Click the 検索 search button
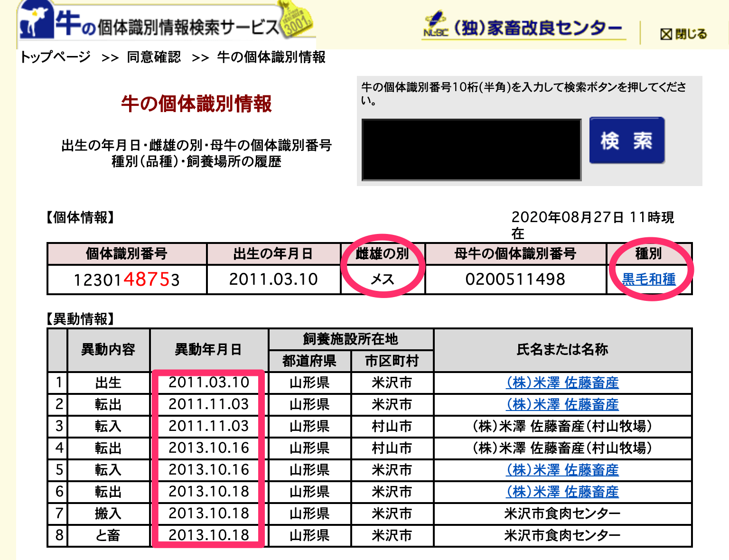The width and height of the screenshot is (729, 560). (626, 140)
